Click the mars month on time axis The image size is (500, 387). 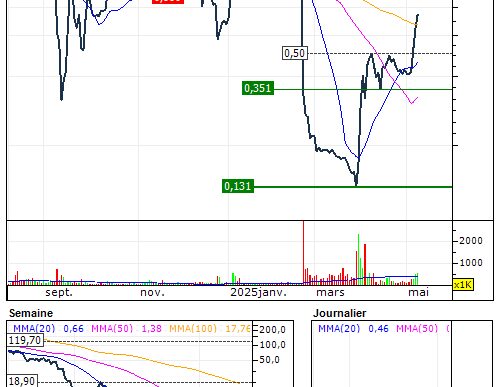330,293
